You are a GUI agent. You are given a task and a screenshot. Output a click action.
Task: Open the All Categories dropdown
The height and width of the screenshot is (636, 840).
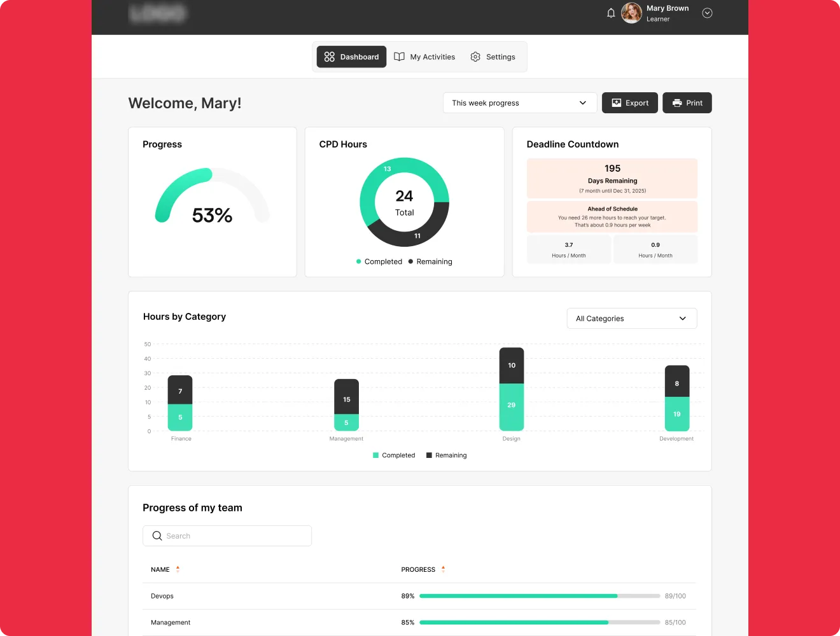point(631,319)
